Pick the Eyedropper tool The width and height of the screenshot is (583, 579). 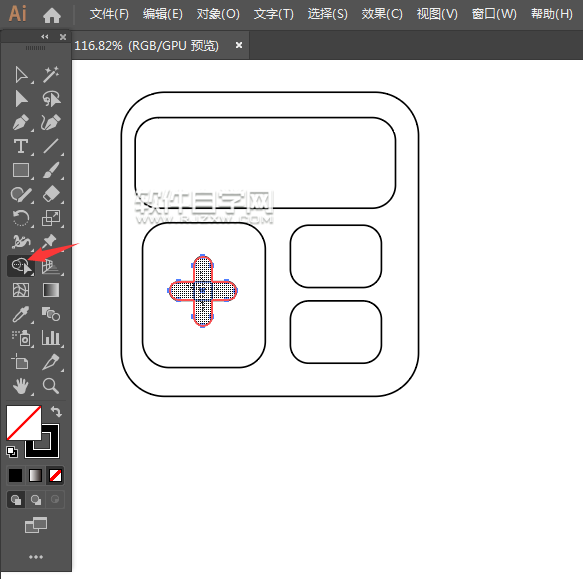(x=21, y=314)
